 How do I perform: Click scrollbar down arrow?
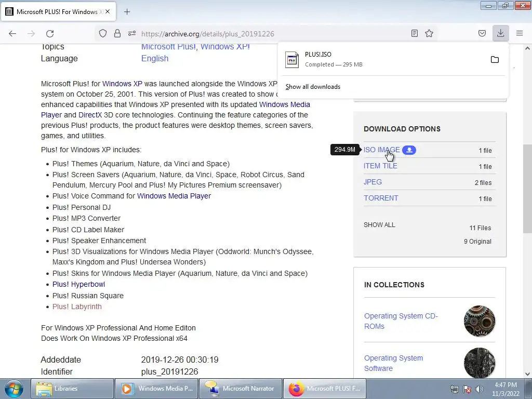(527, 374)
